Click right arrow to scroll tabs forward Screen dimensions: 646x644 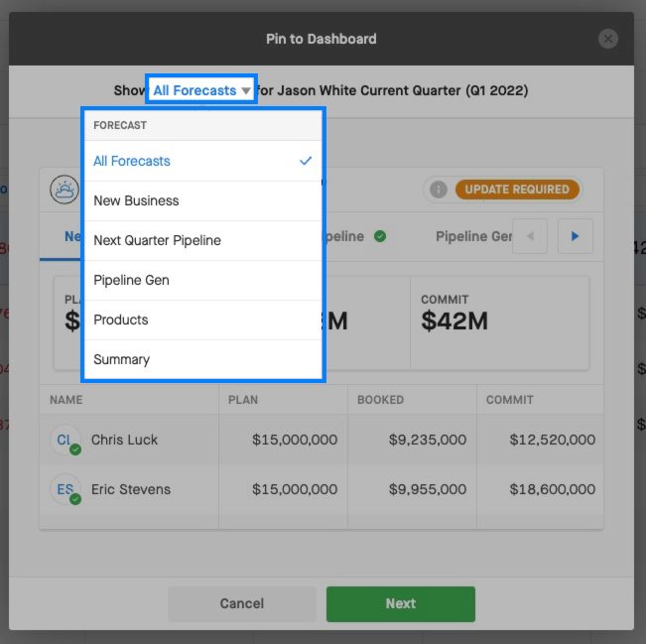click(x=576, y=236)
